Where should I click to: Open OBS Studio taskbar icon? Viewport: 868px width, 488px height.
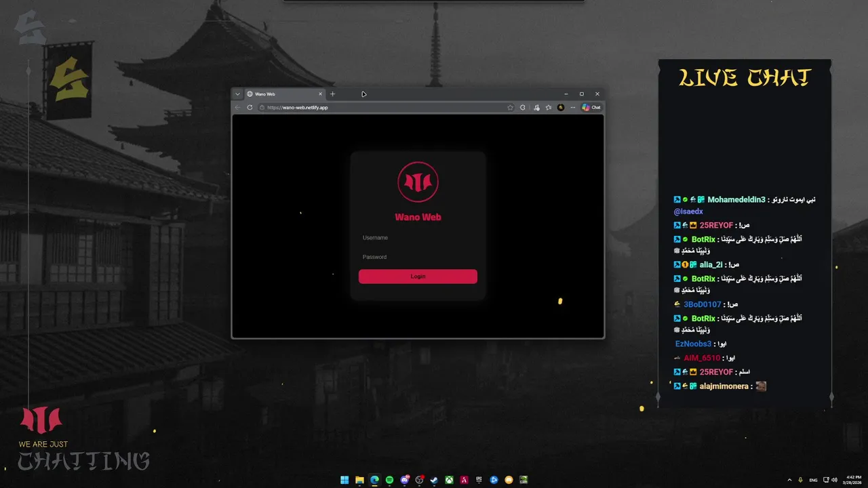click(420, 480)
